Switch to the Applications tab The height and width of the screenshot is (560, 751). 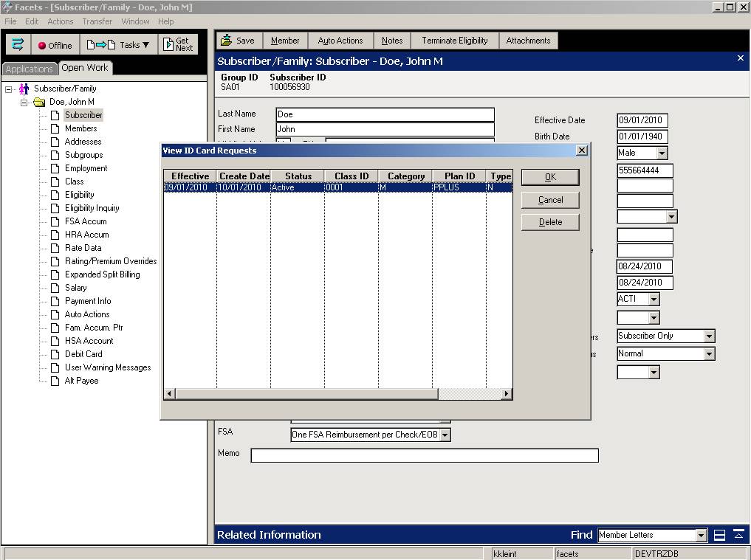(x=30, y=69)
